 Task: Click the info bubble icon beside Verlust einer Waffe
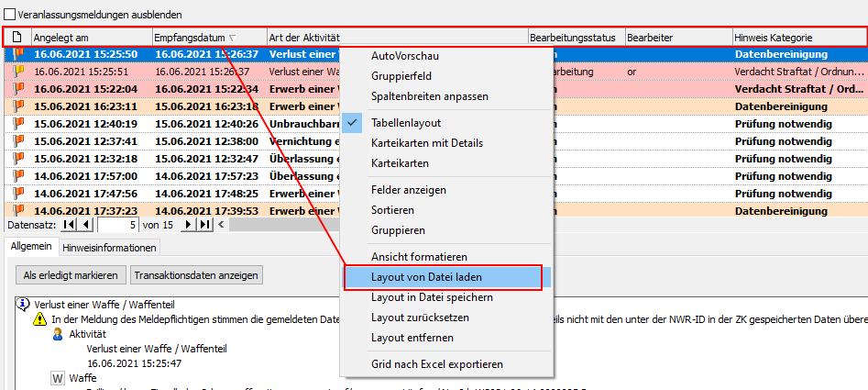point(23,304)
